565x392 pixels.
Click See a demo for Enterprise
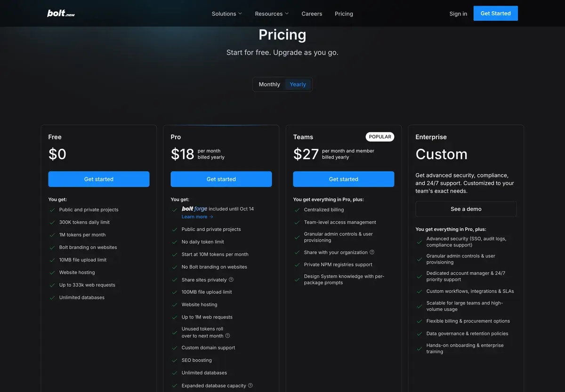point(466,209)
